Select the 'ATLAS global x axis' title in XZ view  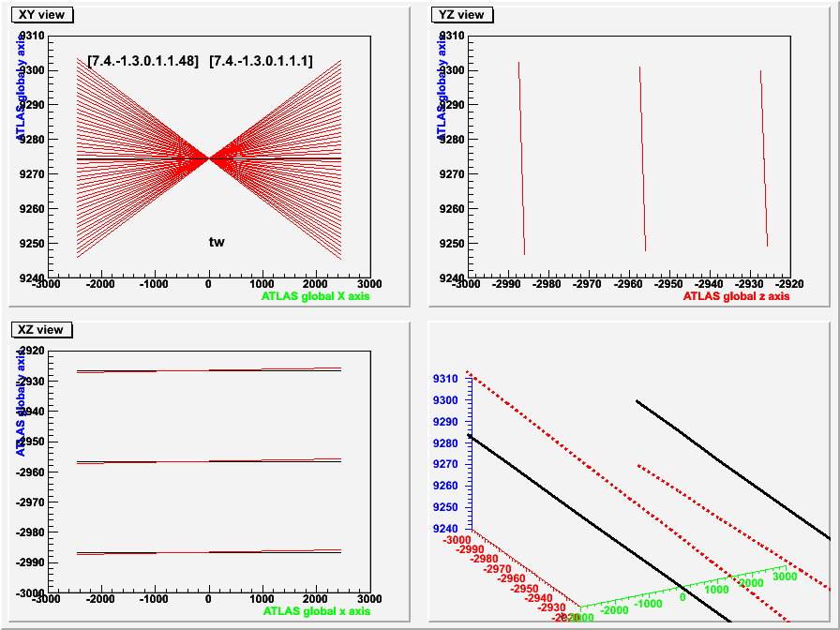click(x=316, y=611)
